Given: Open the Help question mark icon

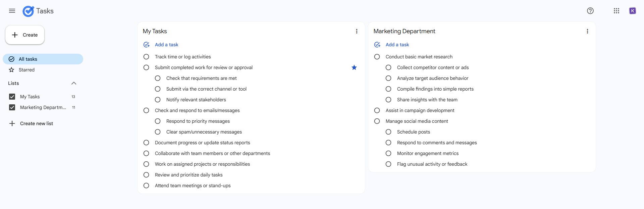Looking at the screenshot, I should pyautogui.click(x=590, y=11).
